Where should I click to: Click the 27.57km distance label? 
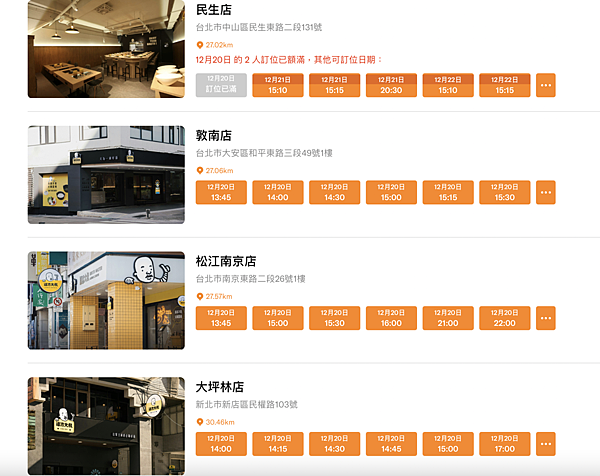tap(219, 297)
